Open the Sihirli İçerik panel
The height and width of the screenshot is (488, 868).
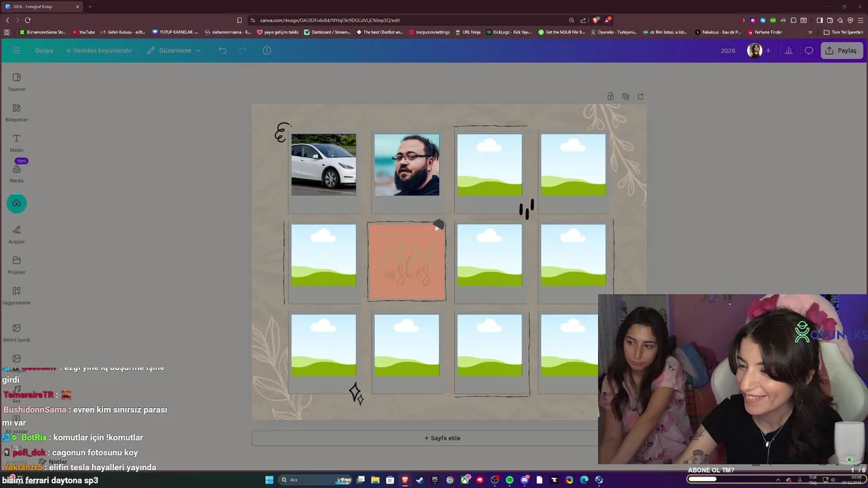pyautogui.click(x=16, y=333)
